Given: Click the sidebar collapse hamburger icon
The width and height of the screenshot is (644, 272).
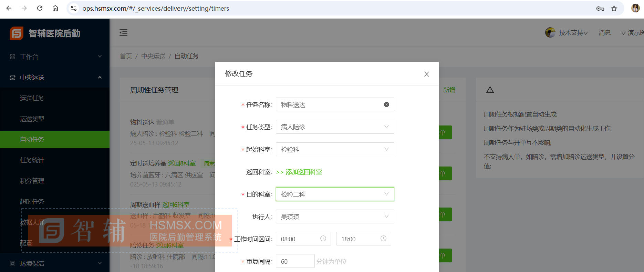Looking at the screenshot, I should coord(123,33).
